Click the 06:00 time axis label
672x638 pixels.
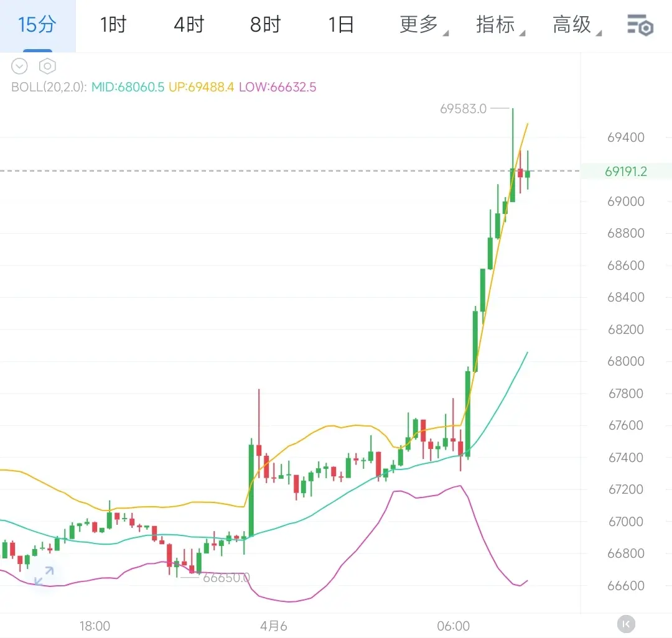[454, 626]
